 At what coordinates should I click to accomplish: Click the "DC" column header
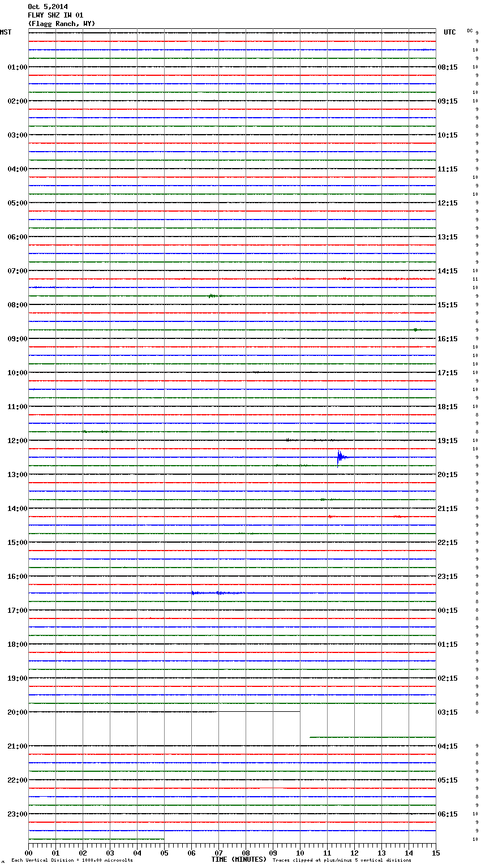tap(470, 31)
